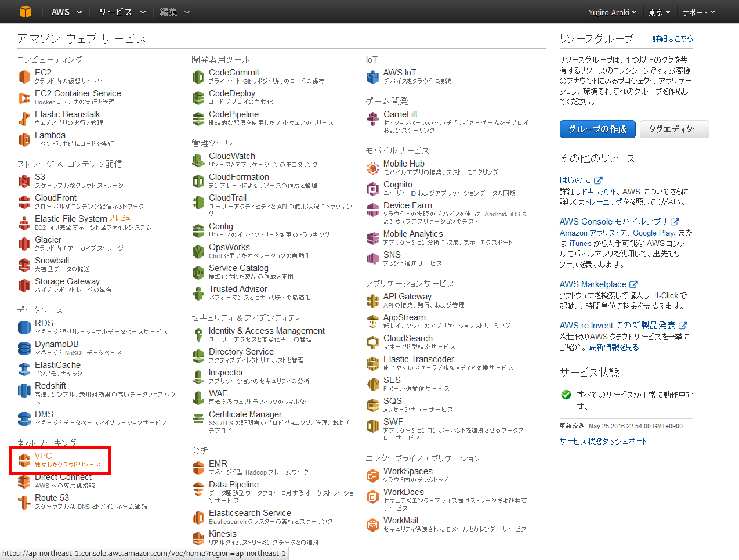Open the CloudFormation icon
The image size is (739, 560).
[198, 181]
